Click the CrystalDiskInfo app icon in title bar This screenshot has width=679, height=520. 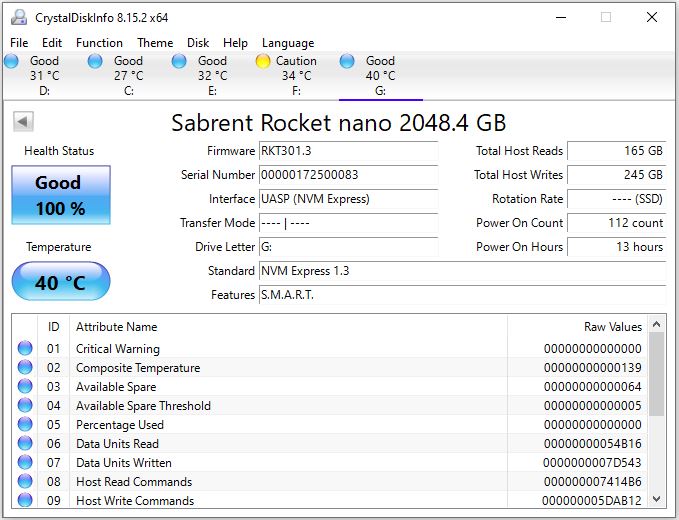coord(17,17)
